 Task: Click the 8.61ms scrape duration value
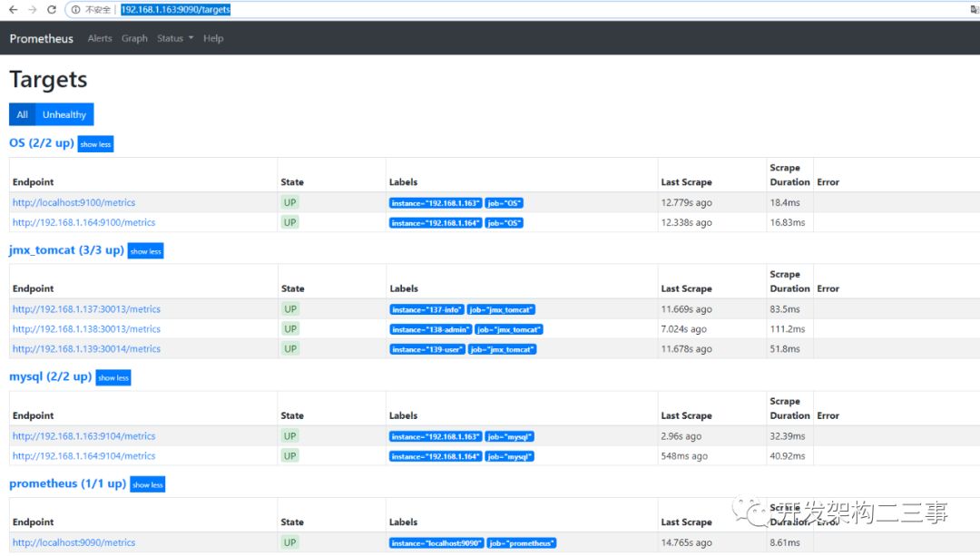(785, 543)
